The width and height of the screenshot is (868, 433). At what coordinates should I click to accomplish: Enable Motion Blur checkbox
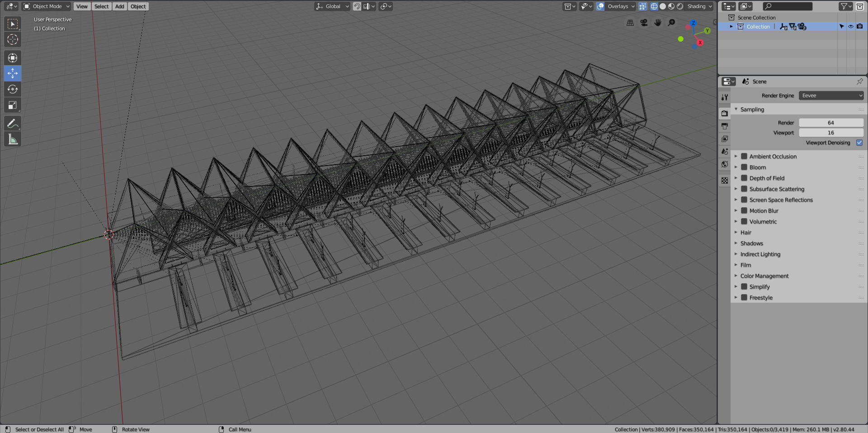tap(744, 210)
